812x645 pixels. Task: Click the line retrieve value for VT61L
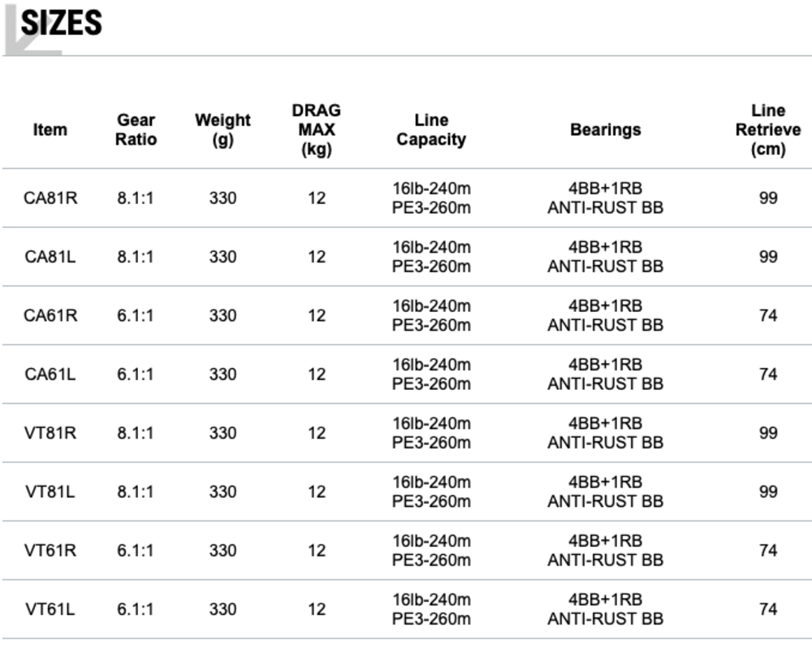pyautogui.click(x=767, y=609)
